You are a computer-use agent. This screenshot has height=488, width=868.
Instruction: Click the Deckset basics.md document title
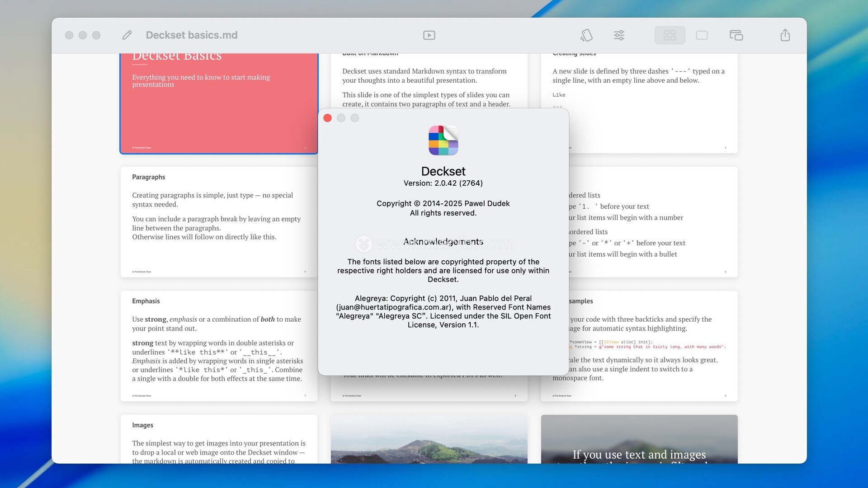(192, 35)
